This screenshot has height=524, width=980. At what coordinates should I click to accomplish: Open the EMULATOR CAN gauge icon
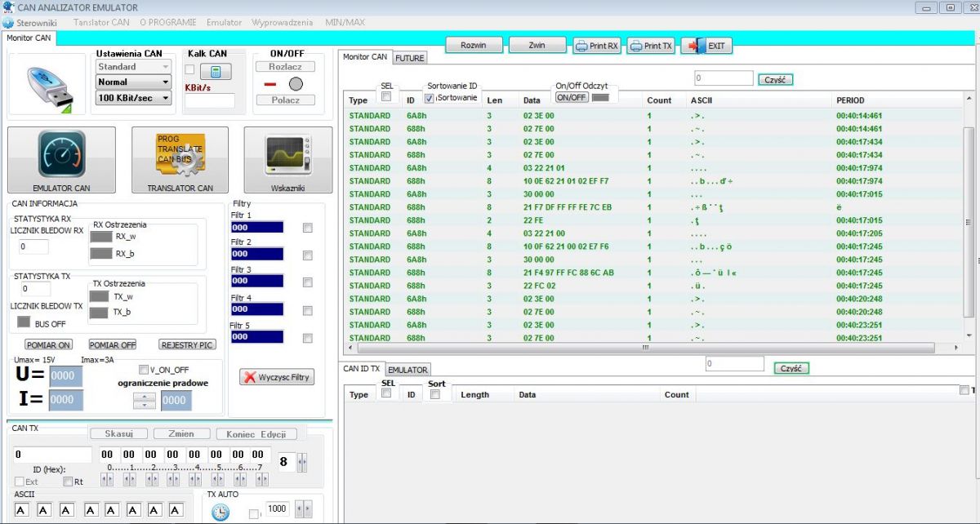coord(61,154)
